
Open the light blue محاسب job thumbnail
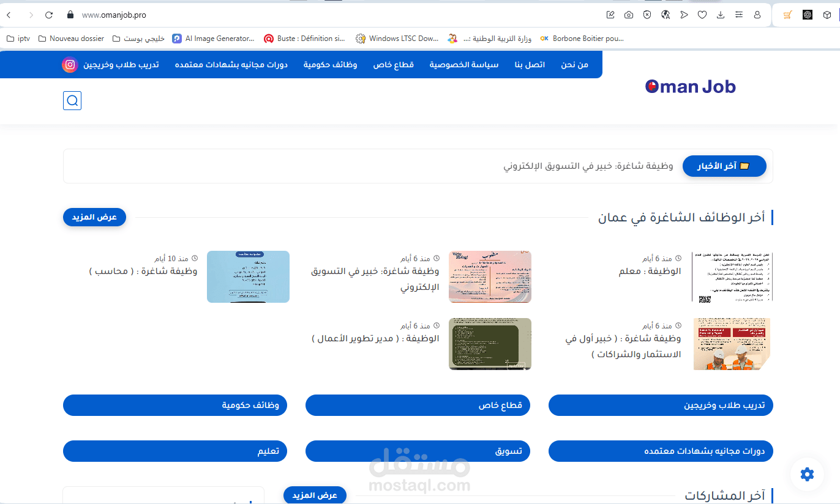pyautogui.click(x=248, y=276)
